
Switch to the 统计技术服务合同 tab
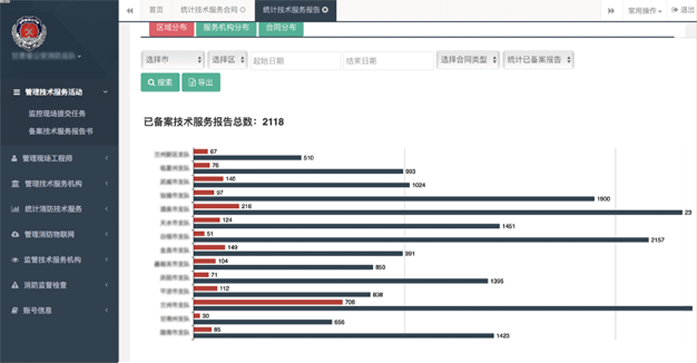tap(212, 10)
